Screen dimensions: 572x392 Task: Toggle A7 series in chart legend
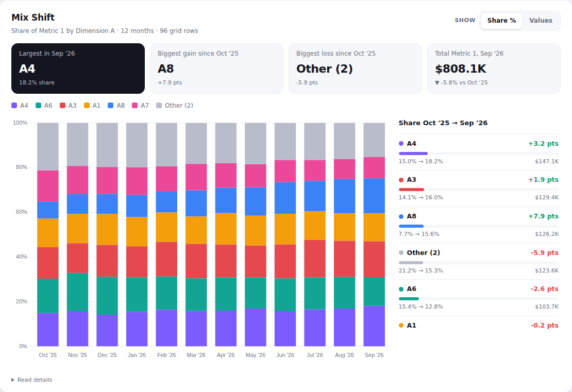[x=141, y=106]
